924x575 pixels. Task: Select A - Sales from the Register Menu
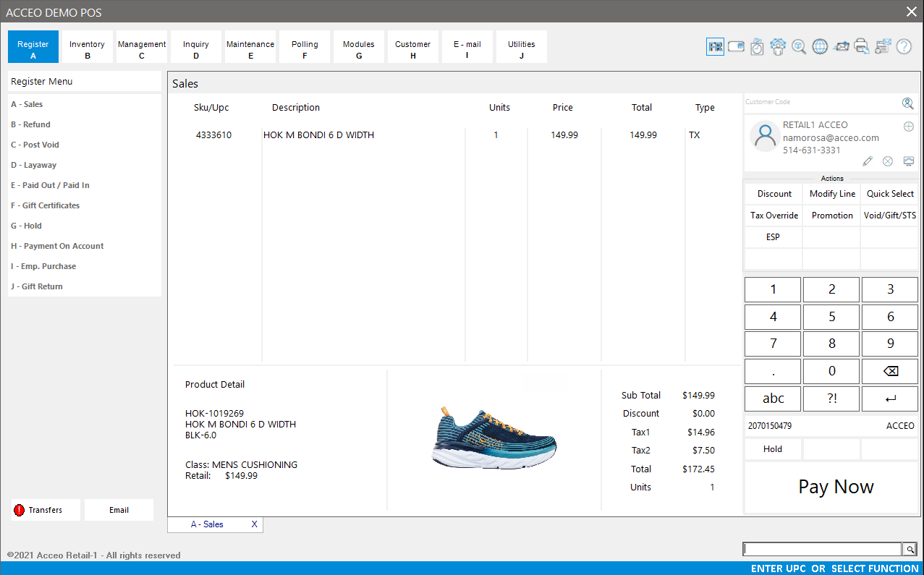click(x=28, y=103)
